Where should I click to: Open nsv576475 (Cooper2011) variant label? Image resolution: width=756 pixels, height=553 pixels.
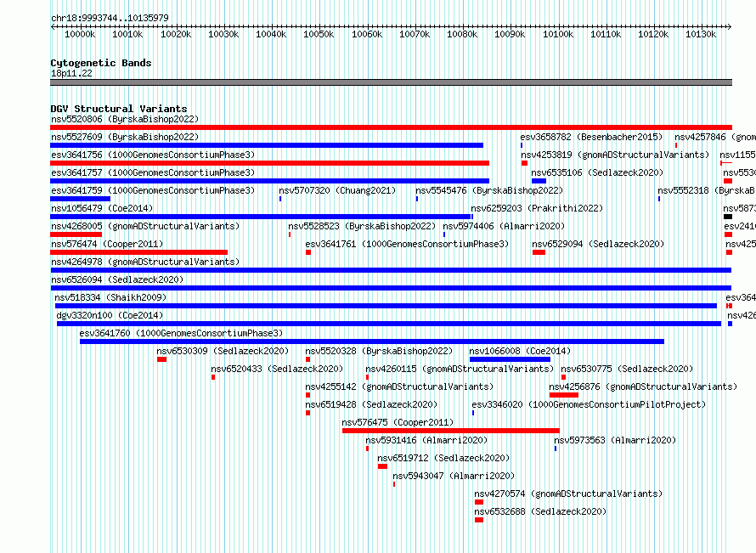coord(398,422)
